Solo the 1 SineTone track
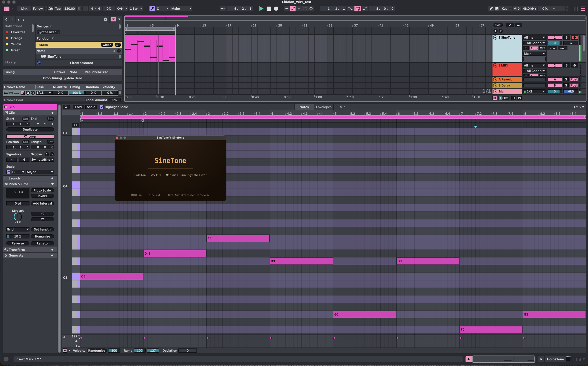Screen dimensions: 588x366 coord(566,37)
